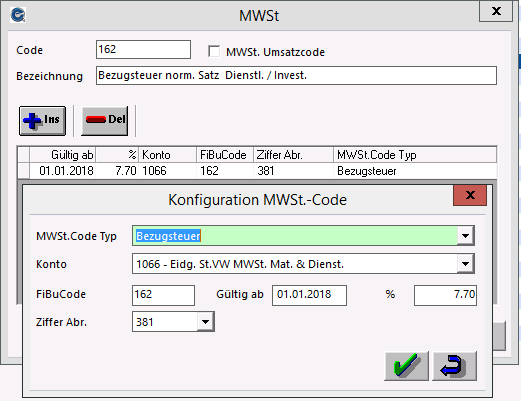The image size is (521, 401).
Task: Focus the Code input field
Action: click(x=143, y=49)
